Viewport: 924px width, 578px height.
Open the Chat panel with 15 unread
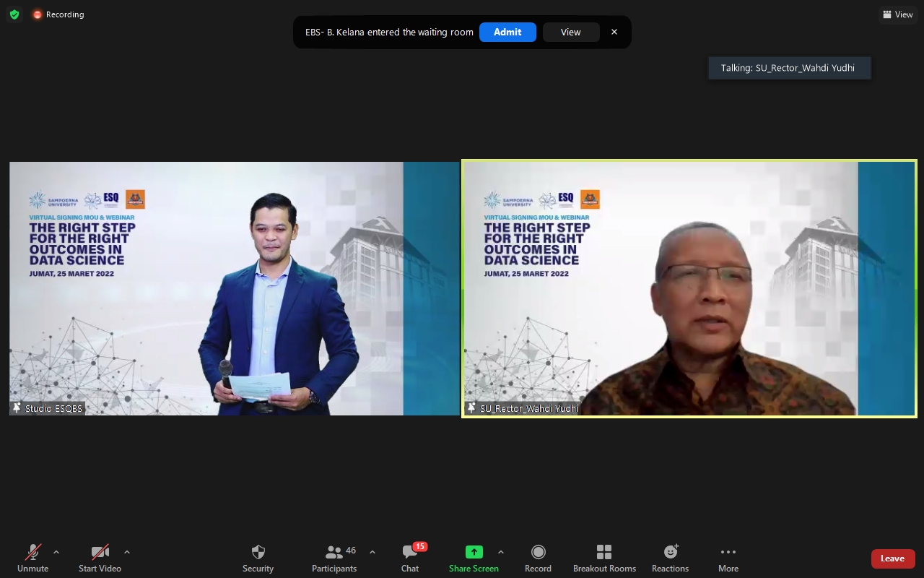(410, 558)
